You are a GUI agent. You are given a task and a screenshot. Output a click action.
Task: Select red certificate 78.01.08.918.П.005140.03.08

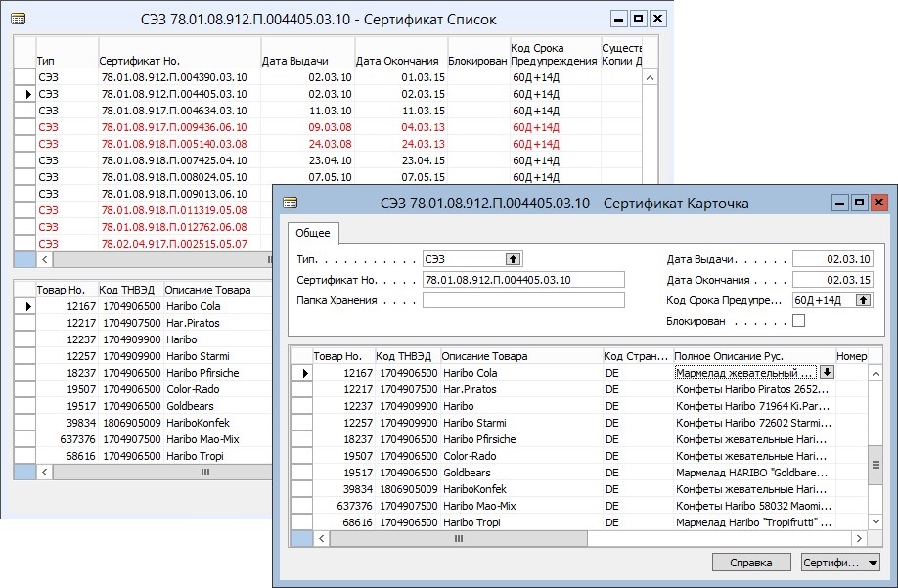pos(174,144)
